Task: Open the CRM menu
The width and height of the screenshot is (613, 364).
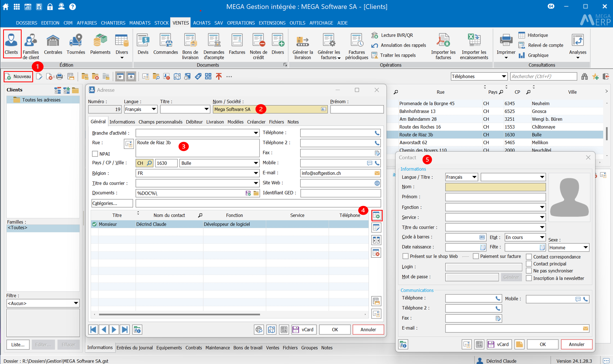Action: (x=68, y=23)
